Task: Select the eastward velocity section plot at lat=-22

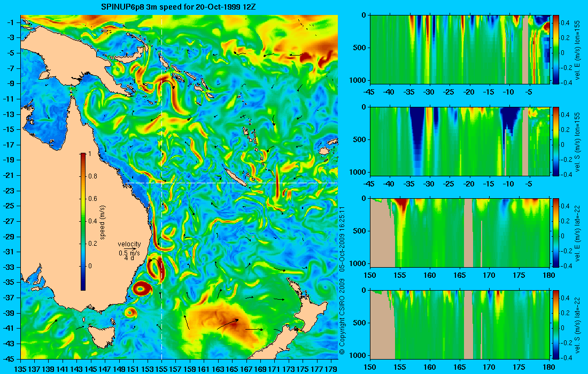Action: tap(460, 233)
